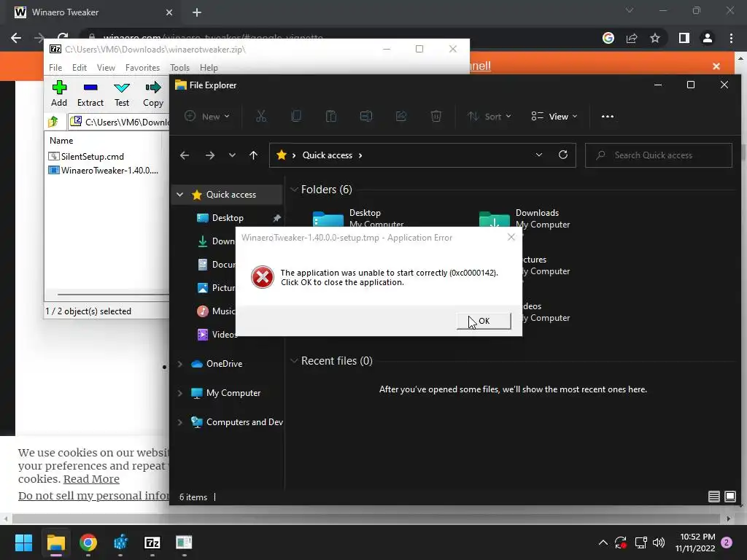The image size is (747, 560).
Task: Switch to large thumbnails view in status bar
Action: coord(729,497)
